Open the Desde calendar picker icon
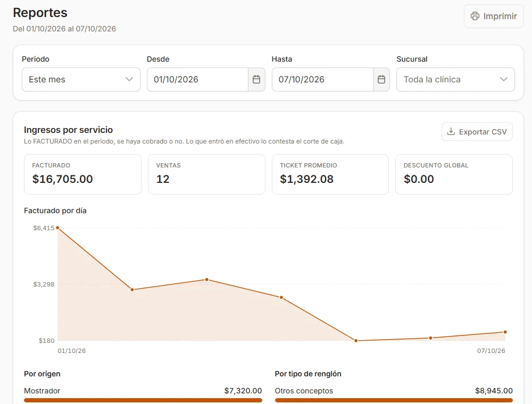 (x=256, y=79)
